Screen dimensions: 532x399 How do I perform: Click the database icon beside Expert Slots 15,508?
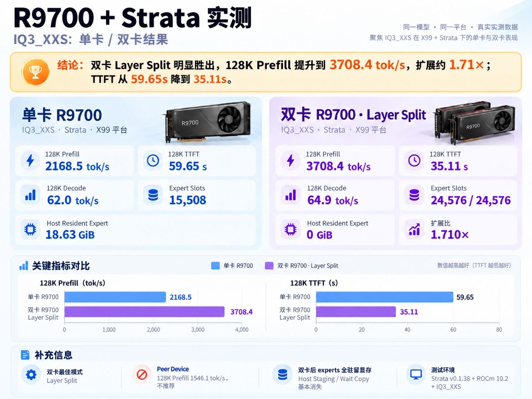[153, 195]
